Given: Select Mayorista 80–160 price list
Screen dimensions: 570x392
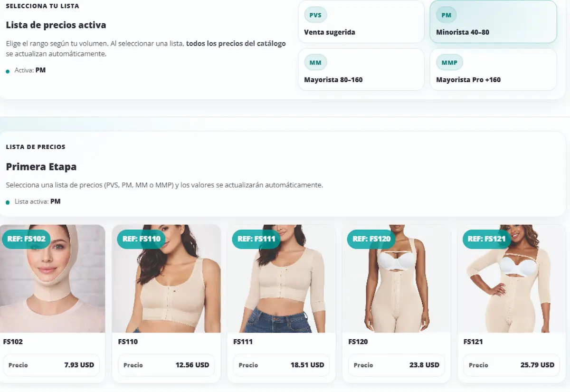Looking at the screenshot, I should [361, 69].
